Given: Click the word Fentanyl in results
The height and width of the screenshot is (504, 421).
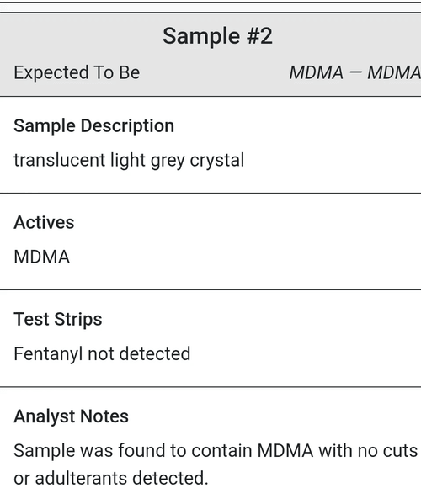Looking at the screenshot, I should [x=48, y=354].
